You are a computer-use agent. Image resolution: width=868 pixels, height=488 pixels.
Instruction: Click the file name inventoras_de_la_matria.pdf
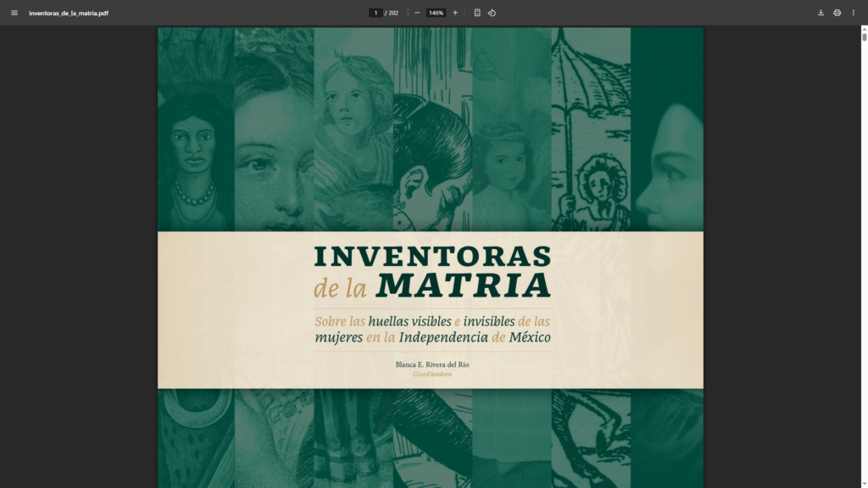pos(69,13)
